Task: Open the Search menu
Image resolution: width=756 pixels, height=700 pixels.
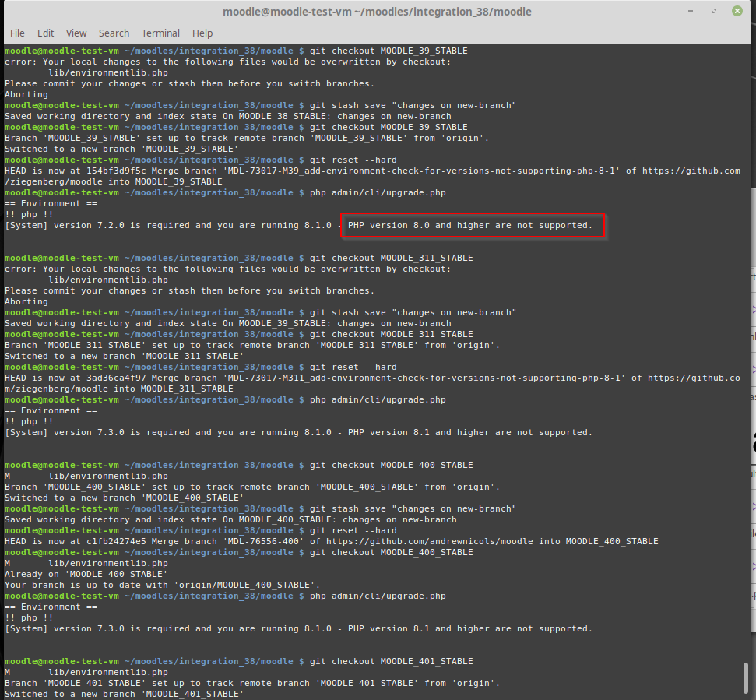Action: 114,33
